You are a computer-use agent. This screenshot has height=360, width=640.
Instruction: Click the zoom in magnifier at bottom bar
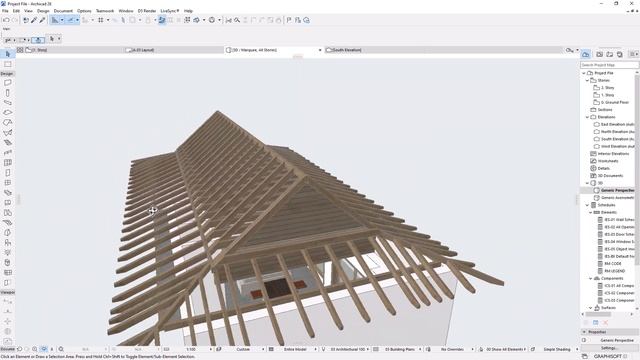(x=35, y=349)
